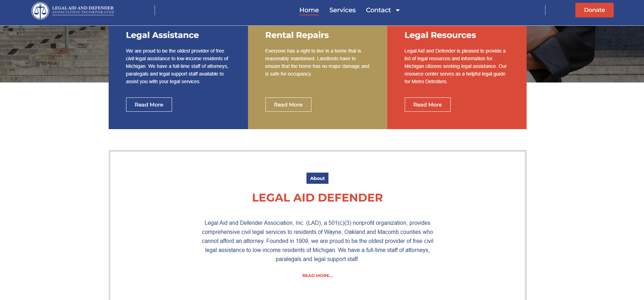Viewport: 644px width, 300px height.
Task: Click Read More under Rental Repairs
Action: point(288,105)
